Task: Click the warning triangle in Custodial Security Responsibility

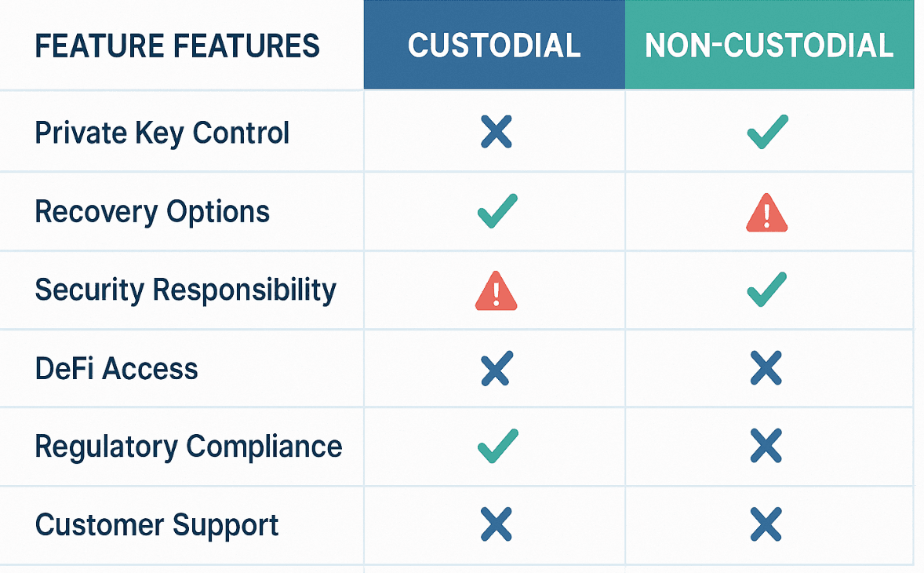Action: [x=497, y=290]
